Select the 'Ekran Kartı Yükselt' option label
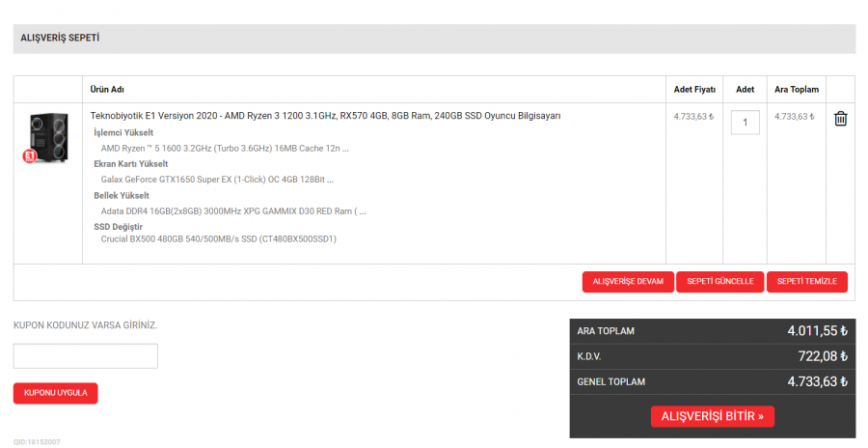Screen dimensions: 868x448 click(x=130, y=164)
